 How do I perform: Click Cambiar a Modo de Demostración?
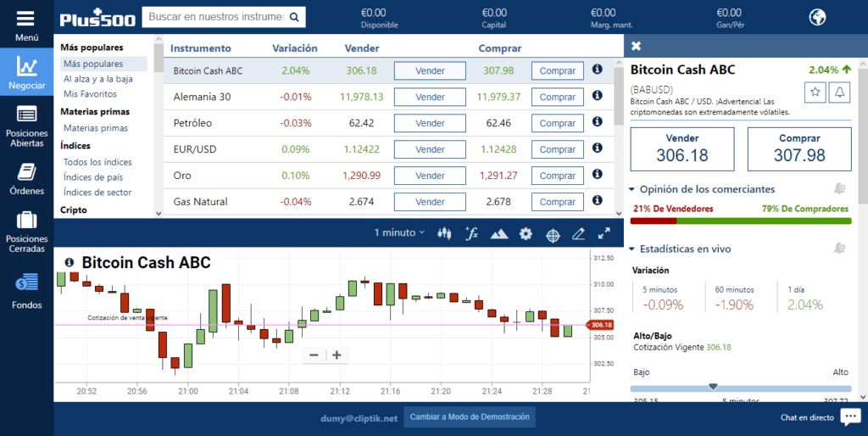point(470,417)
